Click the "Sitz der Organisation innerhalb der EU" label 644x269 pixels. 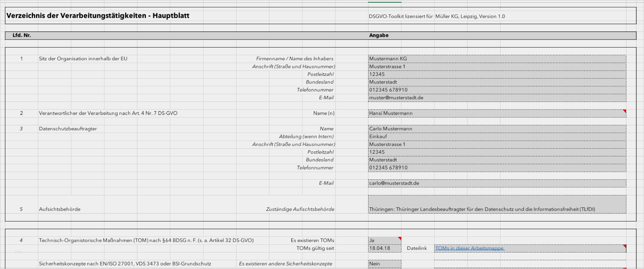coord(83,59)
